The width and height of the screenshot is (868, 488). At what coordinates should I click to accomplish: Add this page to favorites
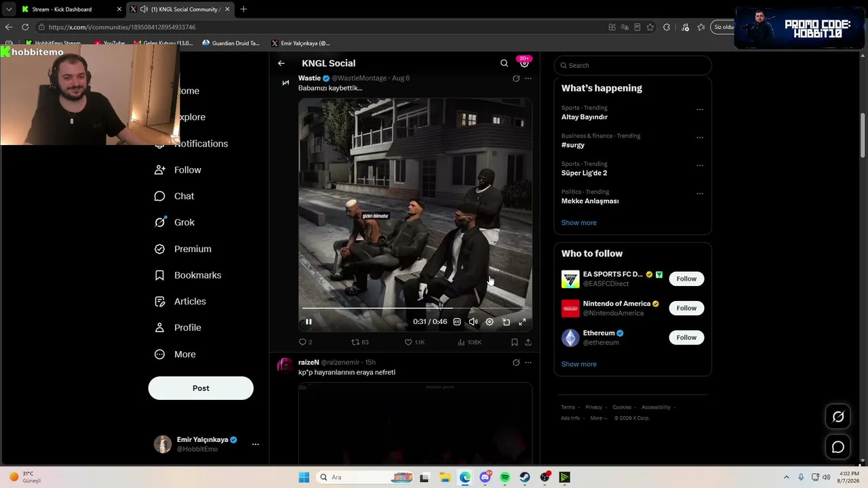click(650, 27)
